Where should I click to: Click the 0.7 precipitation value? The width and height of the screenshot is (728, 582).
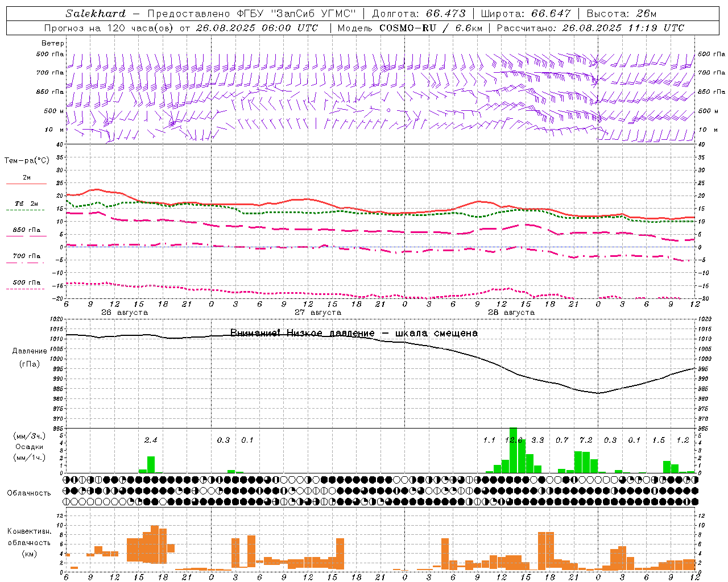tap(562, 440)
